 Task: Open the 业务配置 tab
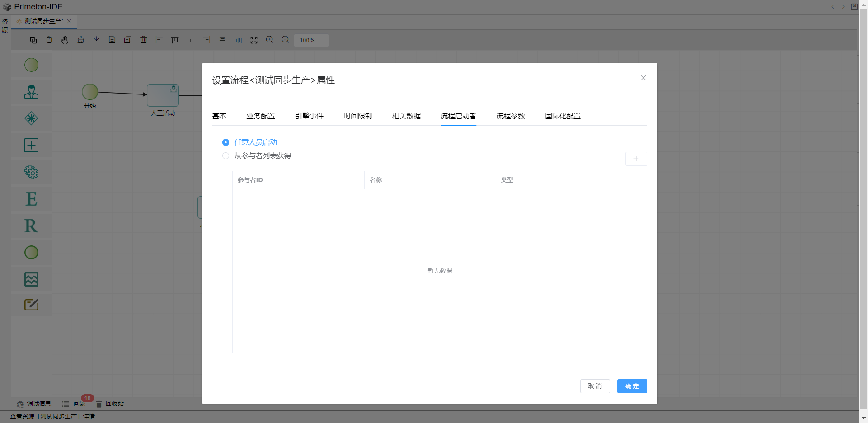[x=260, y=116]
